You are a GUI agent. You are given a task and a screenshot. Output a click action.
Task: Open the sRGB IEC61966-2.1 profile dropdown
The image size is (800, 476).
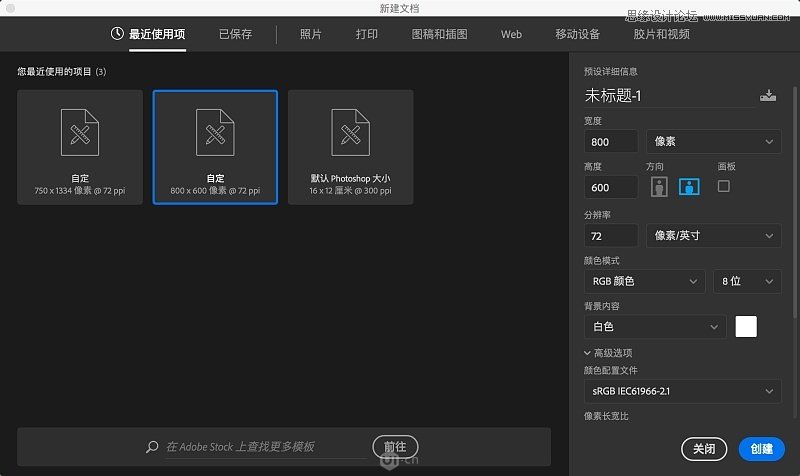682,391
